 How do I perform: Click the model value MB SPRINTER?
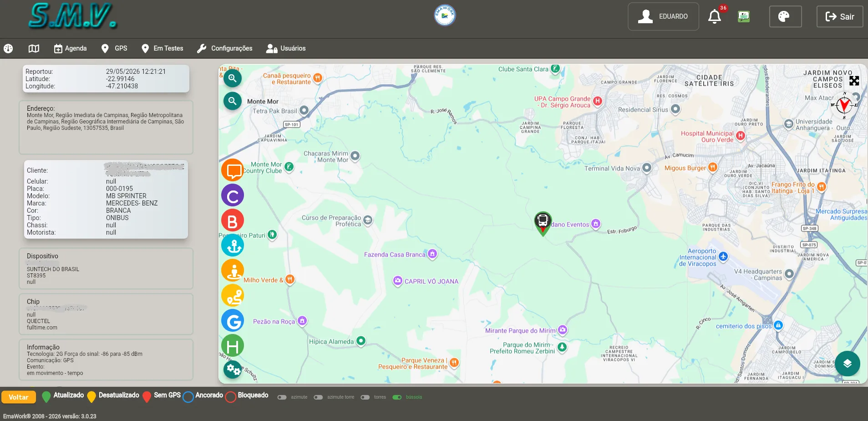coord(126,196)
